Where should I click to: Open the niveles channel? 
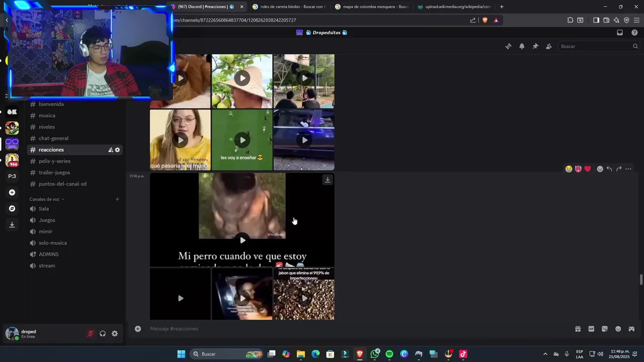pyautogui.click(x=74, y=127)
